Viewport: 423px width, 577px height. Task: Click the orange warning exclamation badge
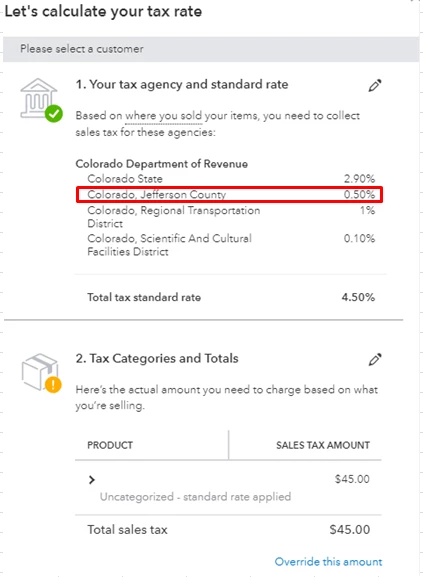coord(53,385)
